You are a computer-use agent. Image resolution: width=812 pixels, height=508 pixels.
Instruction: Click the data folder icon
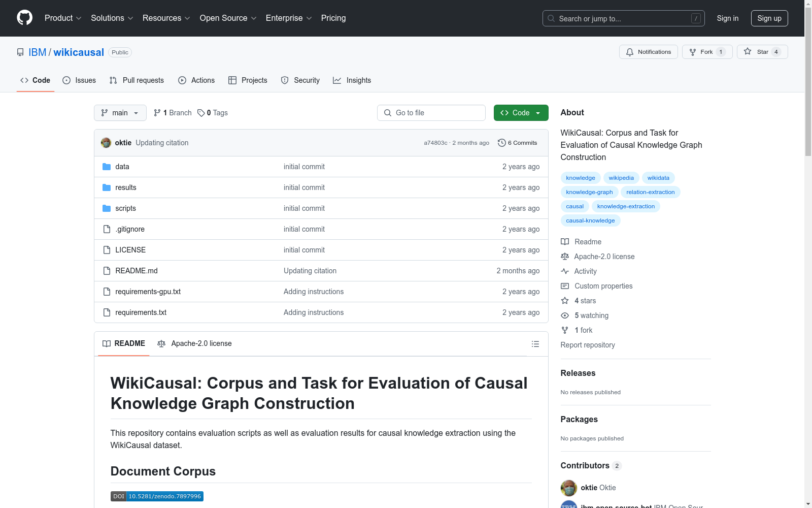107,167
